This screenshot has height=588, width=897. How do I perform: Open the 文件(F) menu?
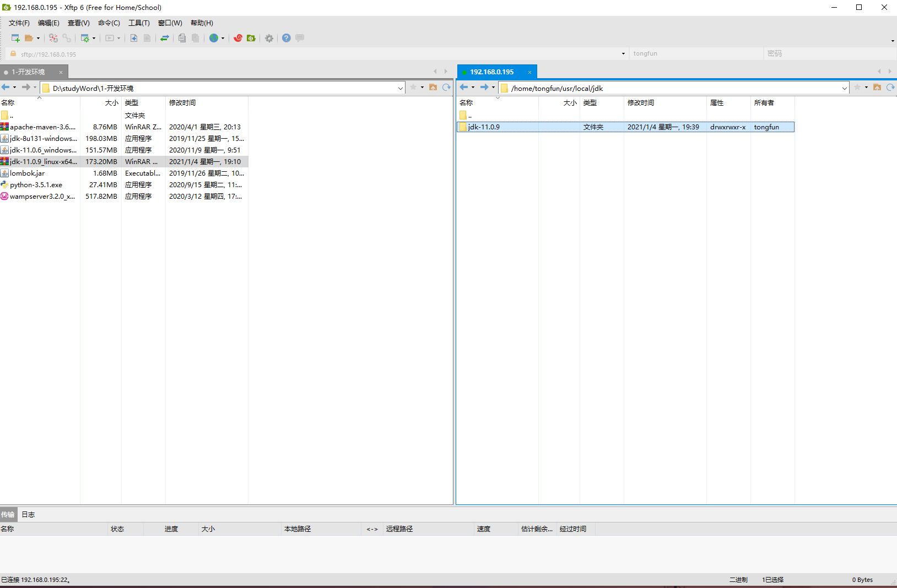click(x=19, y=23)
